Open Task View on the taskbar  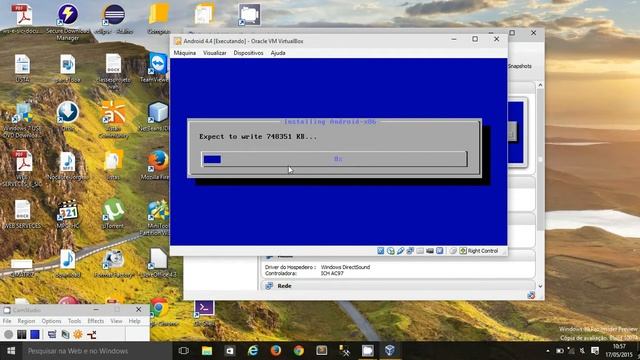pos(184,351)
